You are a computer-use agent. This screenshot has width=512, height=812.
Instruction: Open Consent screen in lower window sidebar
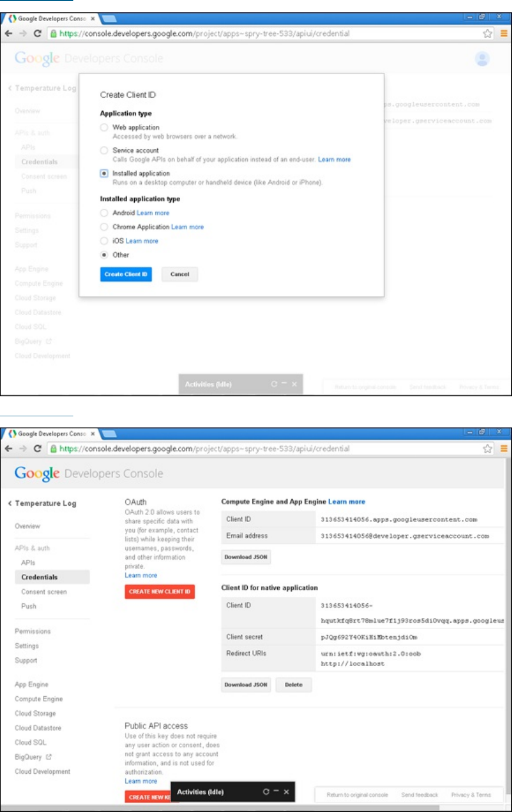pyautogui.click(x=44, y=592)
